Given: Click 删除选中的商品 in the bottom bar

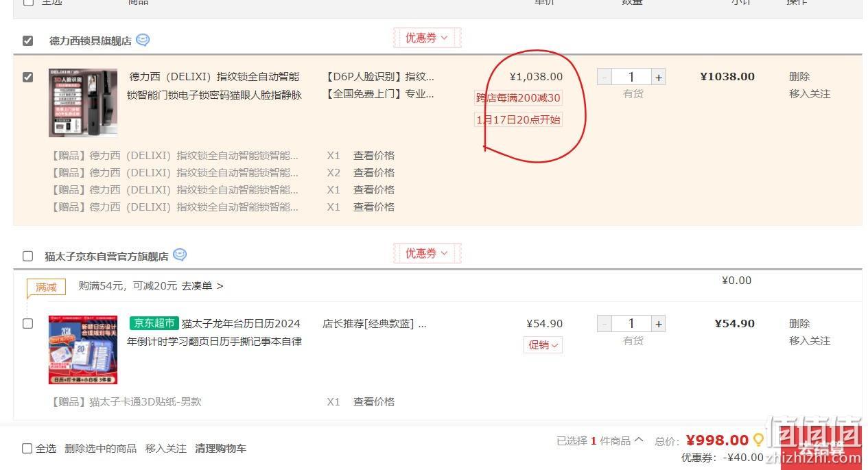Looking at the screenshot, I should pyautogui.click(x=100, y=449).
